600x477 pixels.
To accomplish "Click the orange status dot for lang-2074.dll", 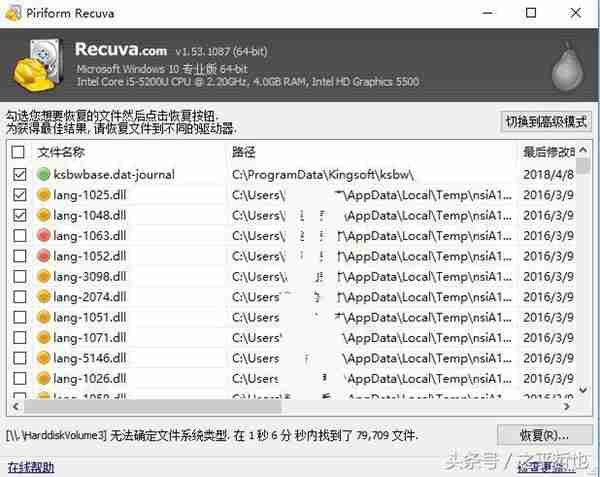I will (44, 296).
